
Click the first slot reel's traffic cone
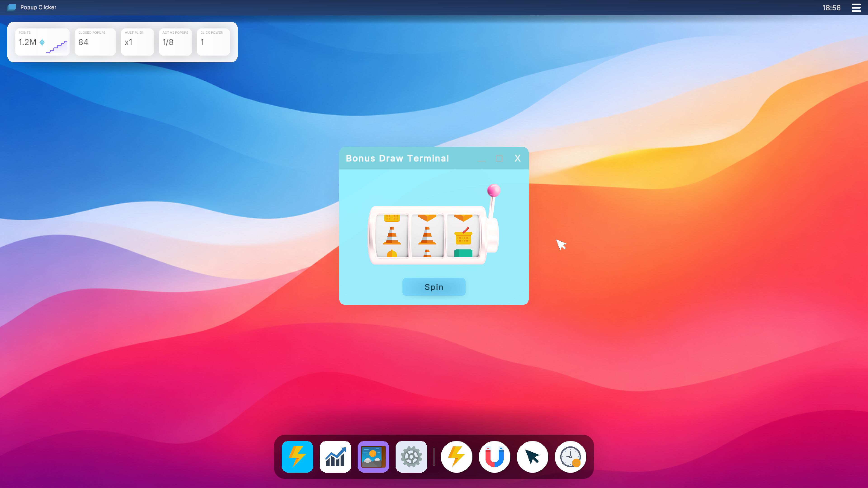point(392,235)
